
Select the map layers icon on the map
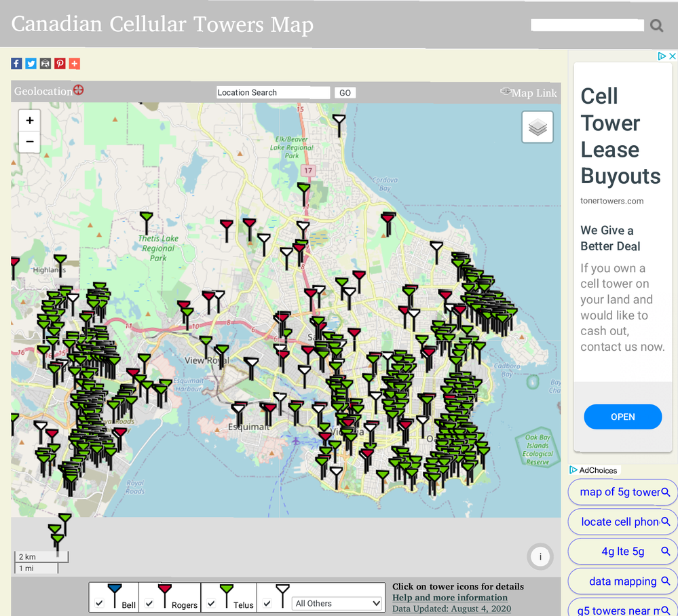pyautogui.click(x=537, y=127)
